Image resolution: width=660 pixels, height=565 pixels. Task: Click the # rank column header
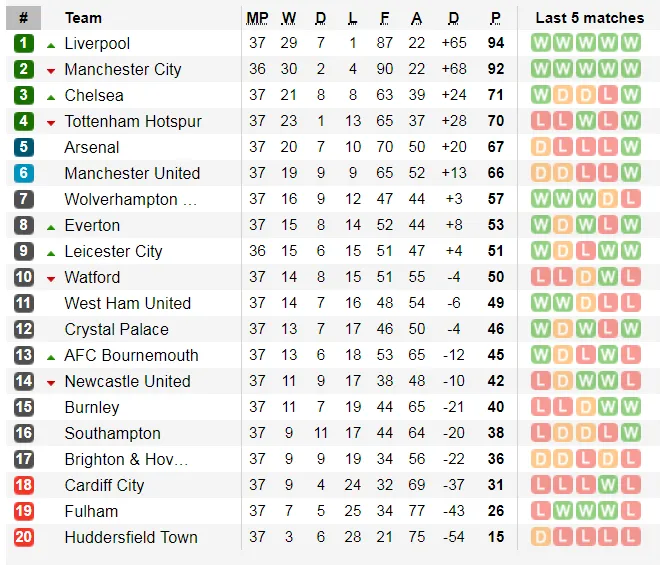24,18
